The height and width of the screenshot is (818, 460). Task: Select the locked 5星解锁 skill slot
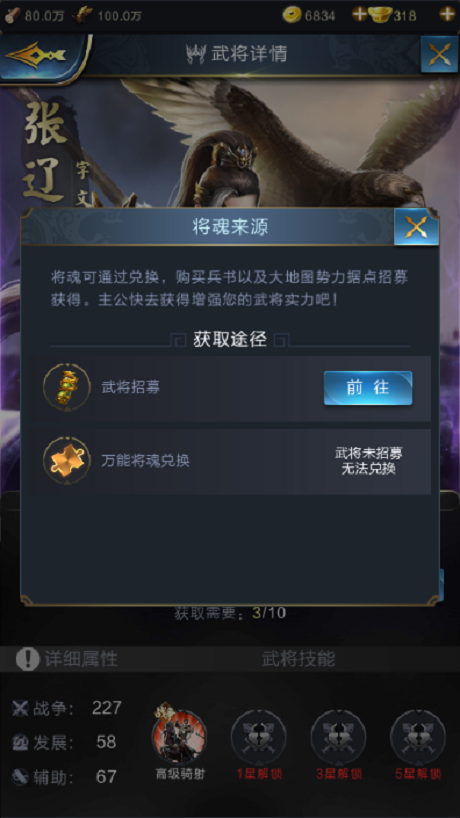pyautogui.click(x=418, y=738)
